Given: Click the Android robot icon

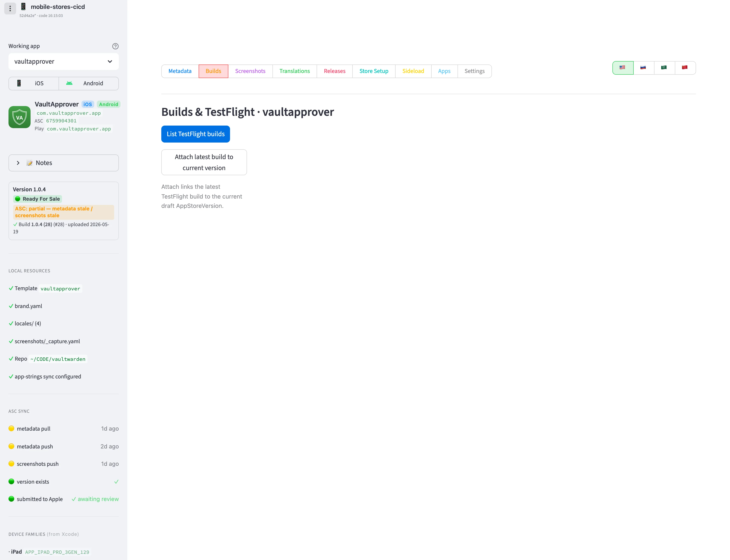Looking at the screenshot, I should (69, 83).
